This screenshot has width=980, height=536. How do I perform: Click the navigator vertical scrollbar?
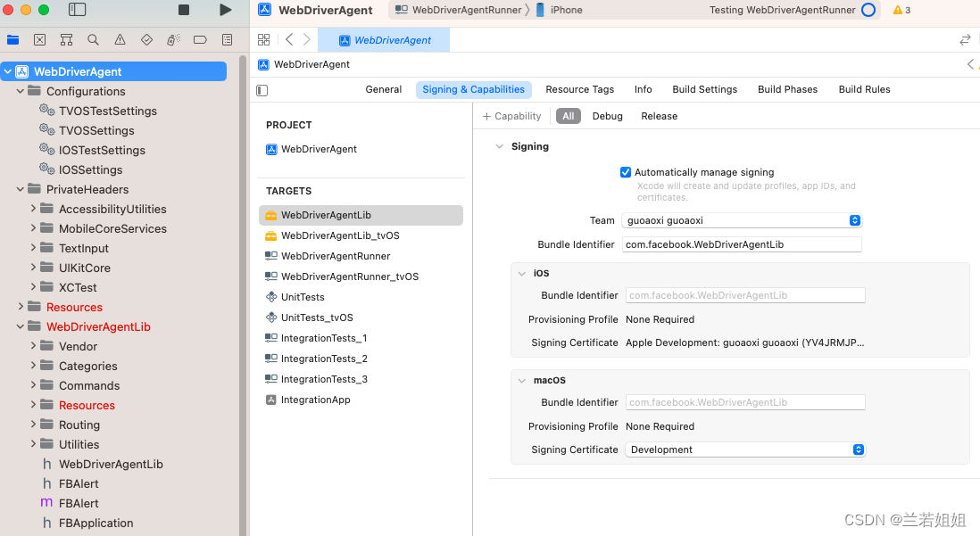coord(243,293)
